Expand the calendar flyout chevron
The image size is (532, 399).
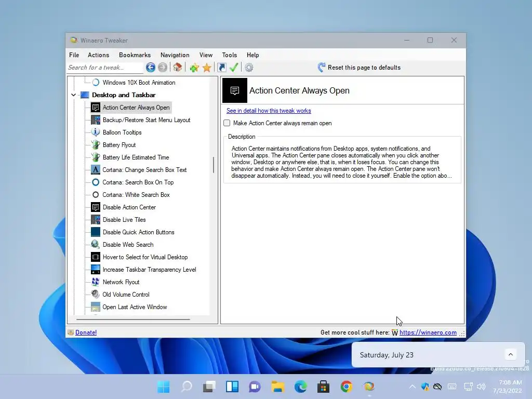(x=511, y=354)
